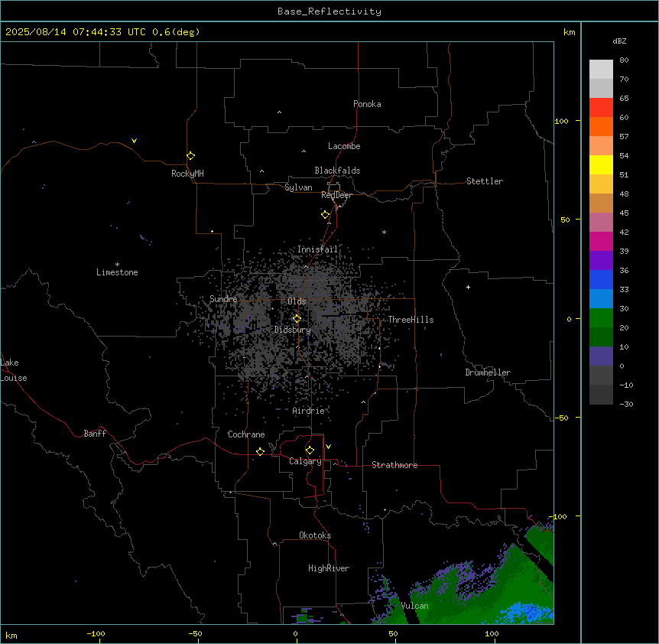Click the Sundre town label

coord(223,299)
